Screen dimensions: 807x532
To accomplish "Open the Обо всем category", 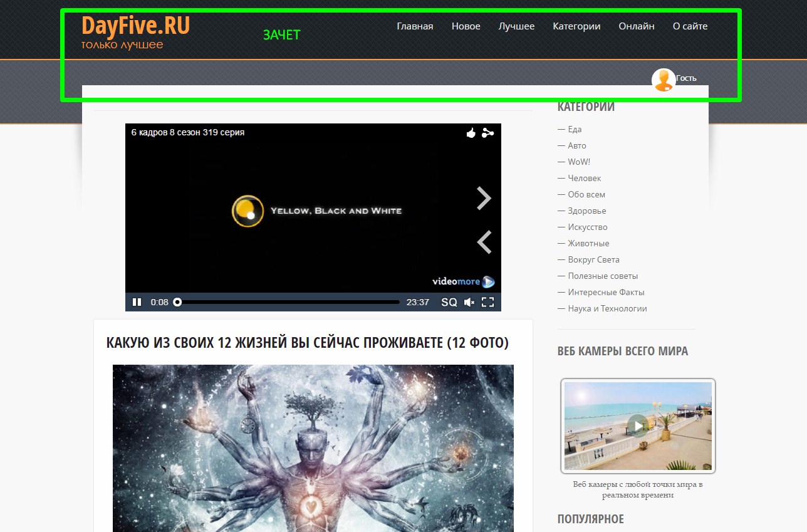I will click(586, 194).
